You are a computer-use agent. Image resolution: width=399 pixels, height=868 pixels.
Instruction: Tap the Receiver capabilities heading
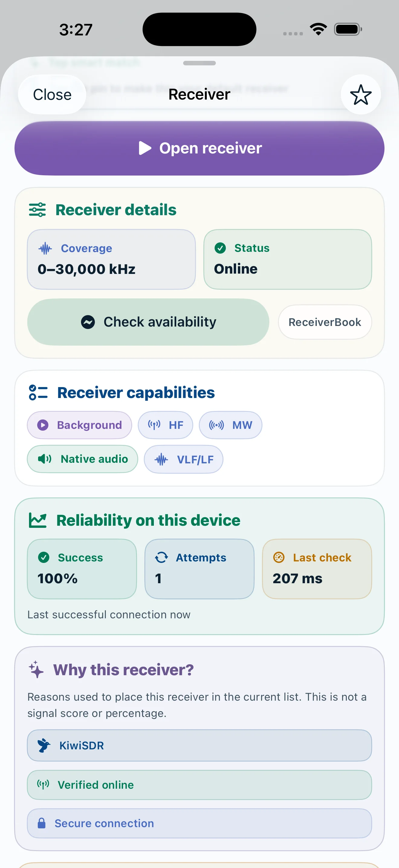[136, 393]
